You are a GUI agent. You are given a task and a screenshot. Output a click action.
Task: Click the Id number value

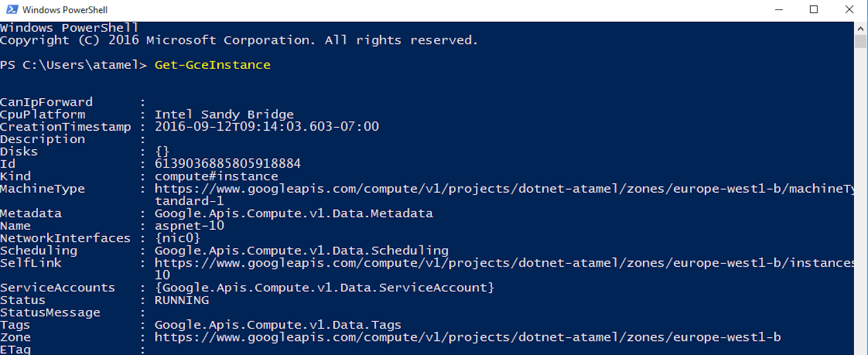click(x=228, y=163)
